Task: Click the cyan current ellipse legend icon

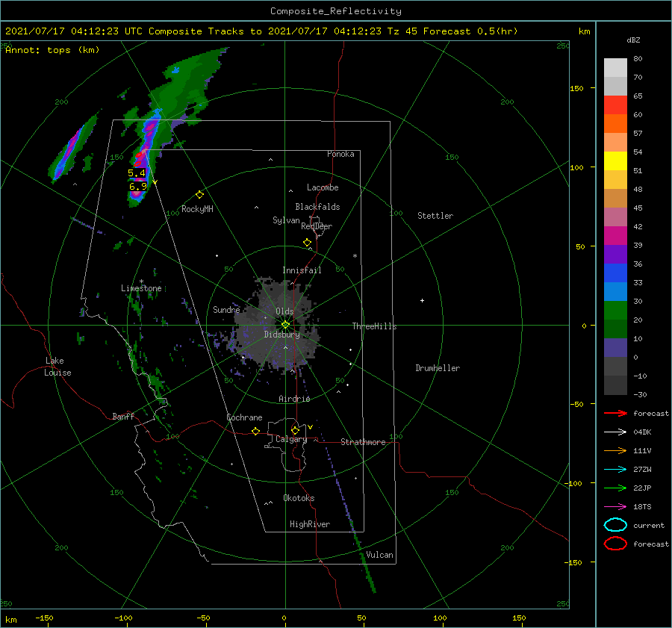Action: [x=615, y=525]
